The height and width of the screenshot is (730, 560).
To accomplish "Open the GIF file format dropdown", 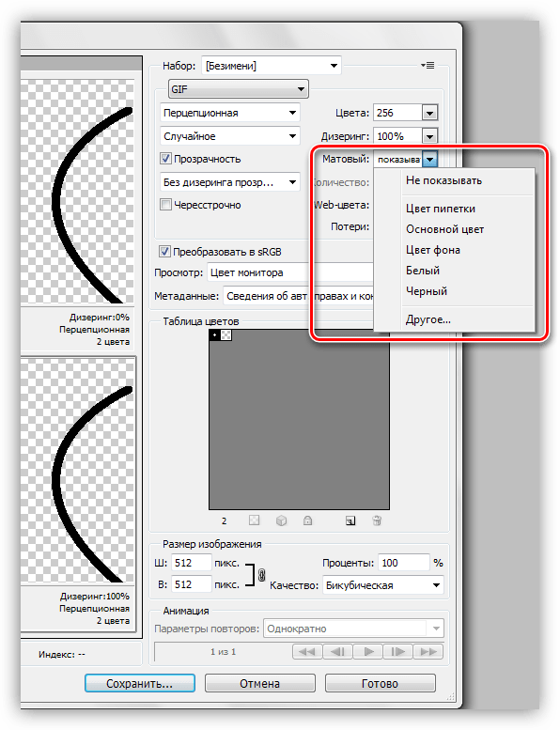I will [238, 89].
